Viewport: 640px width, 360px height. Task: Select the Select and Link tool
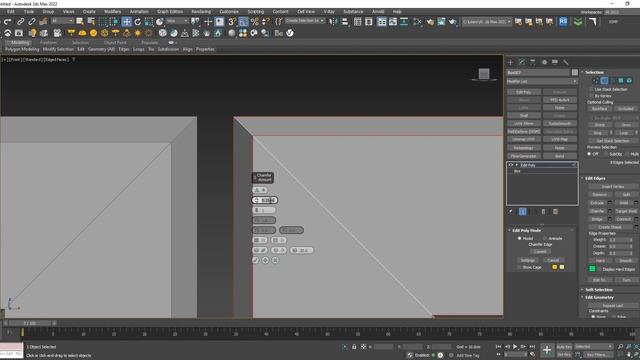point(20,22)
